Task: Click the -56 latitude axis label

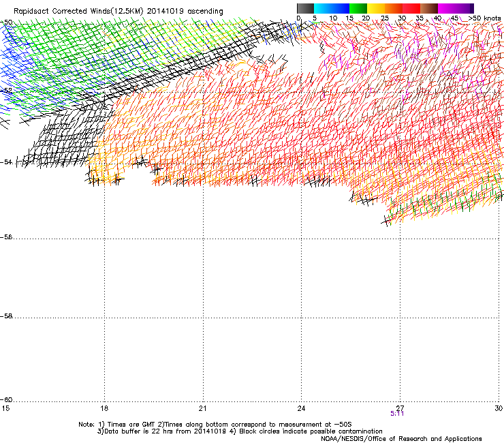Action: click(x=6, y=236)
